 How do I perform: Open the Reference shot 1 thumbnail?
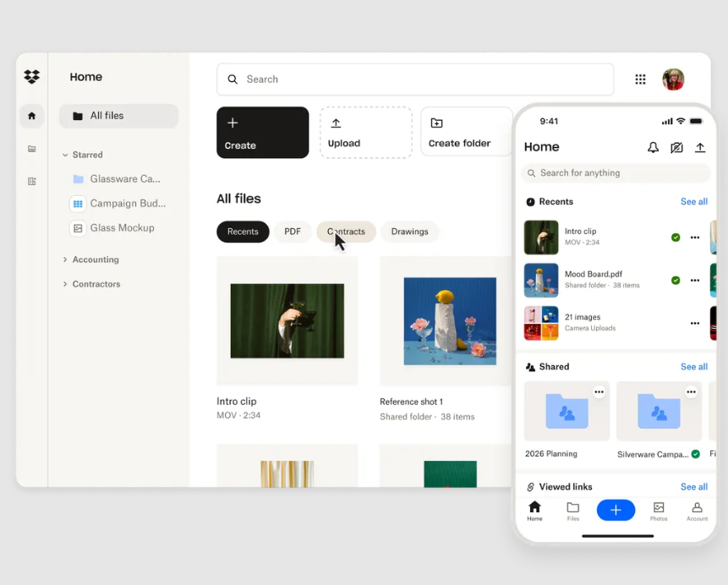(448, 321)
